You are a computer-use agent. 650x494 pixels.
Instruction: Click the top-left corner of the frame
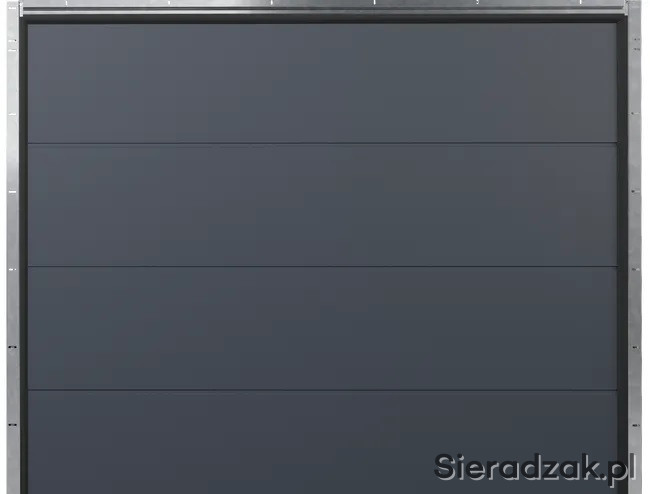[x=14, y=8]
